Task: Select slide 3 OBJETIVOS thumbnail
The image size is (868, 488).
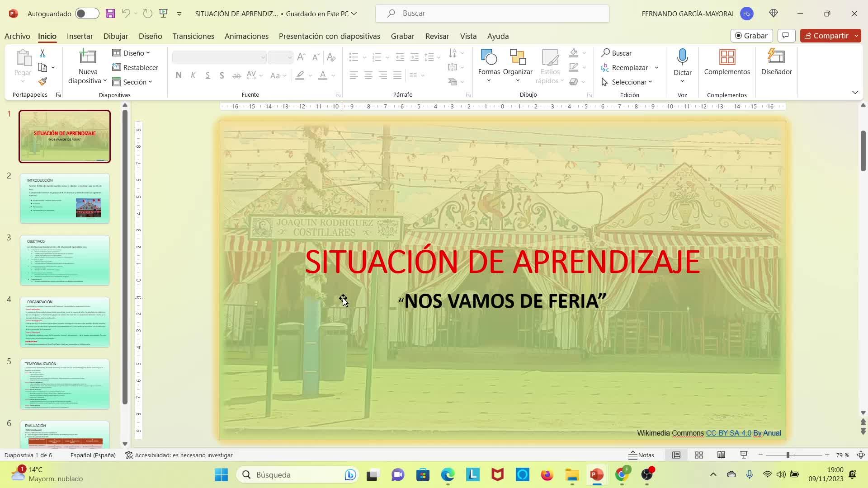Action: (65, 260)
